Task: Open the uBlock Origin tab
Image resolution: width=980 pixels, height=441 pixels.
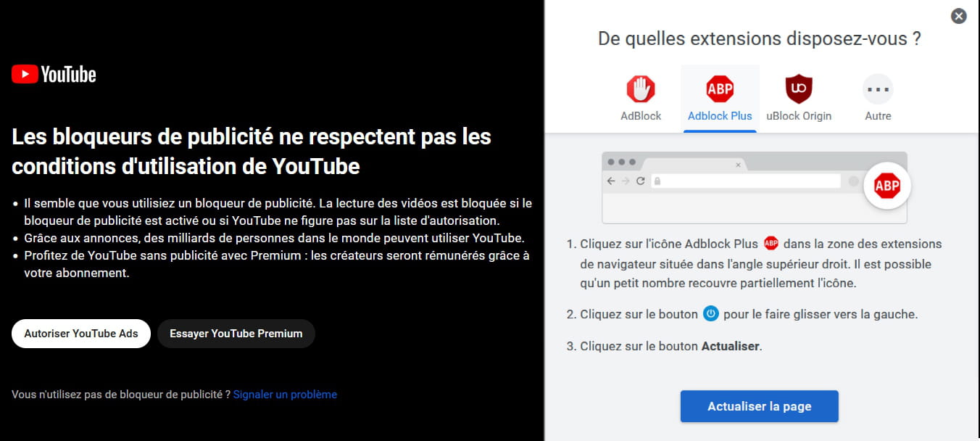Action: pyautogui.click(x=799, y=99)
